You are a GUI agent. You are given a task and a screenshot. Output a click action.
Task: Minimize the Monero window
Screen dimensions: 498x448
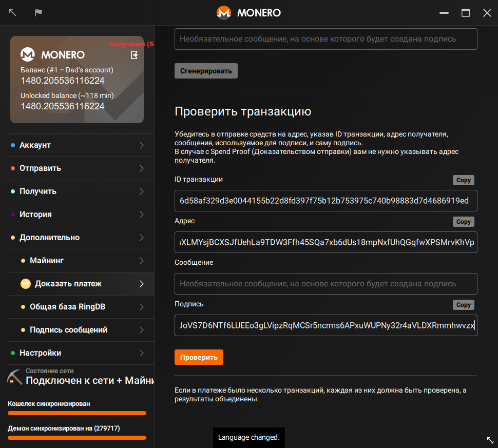(444, 13)
